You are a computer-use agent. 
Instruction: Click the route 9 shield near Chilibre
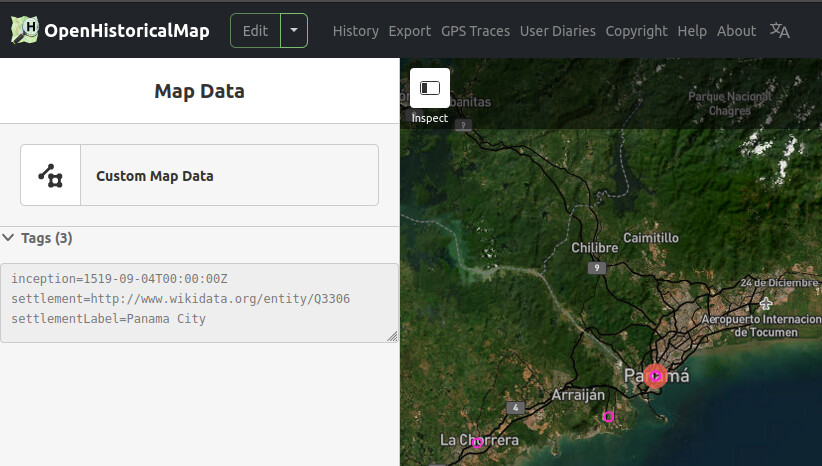(x=597, y=268)
